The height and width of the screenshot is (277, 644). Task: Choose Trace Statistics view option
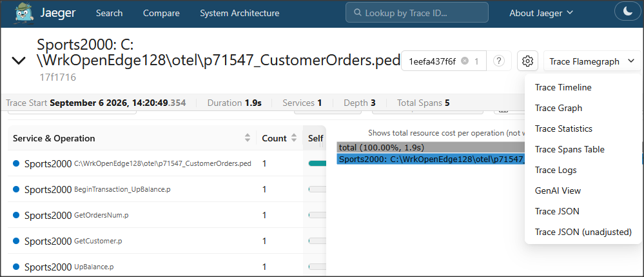point(563,128)
